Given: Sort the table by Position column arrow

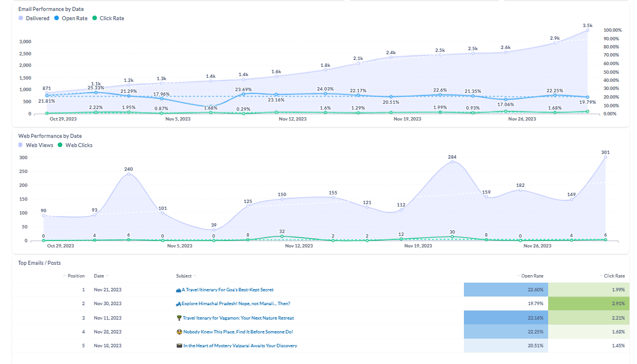Looking at the screenshot, I should tap(64, 276).
